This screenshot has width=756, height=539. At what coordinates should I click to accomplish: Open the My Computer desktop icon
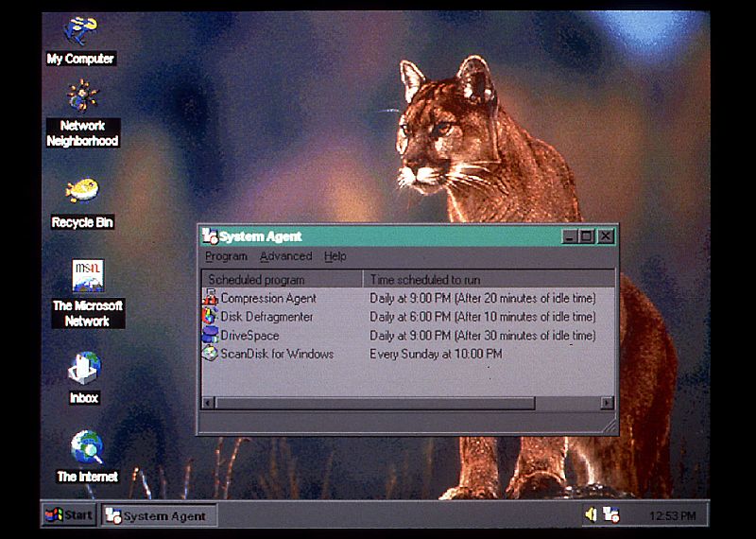80,30
